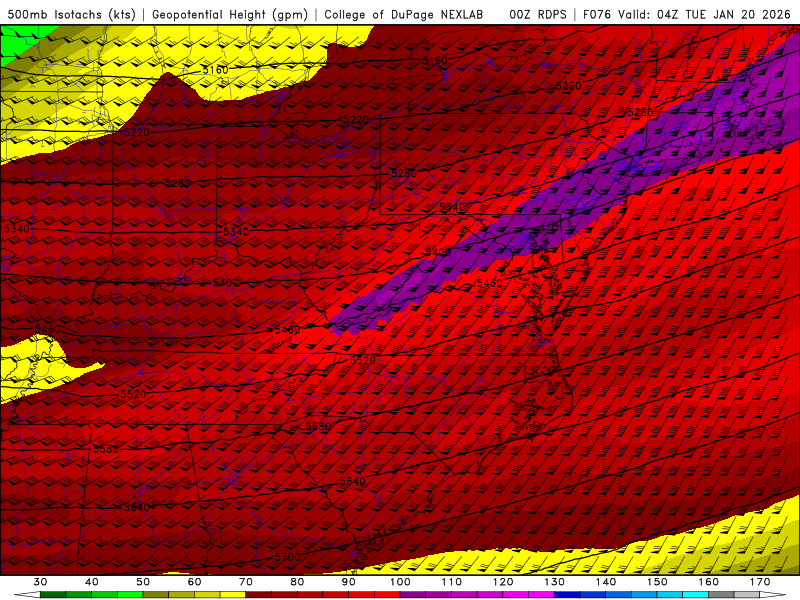Select the gray 160-165 knot color swatch
Viewport: 800px width, 600px height.
click(721, 595)
